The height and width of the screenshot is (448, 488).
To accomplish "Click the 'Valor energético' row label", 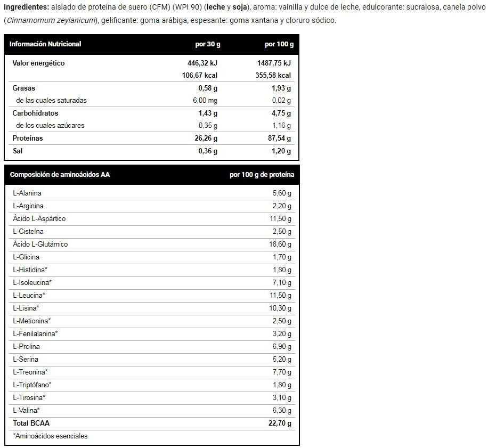I will [x=38, y=63].
